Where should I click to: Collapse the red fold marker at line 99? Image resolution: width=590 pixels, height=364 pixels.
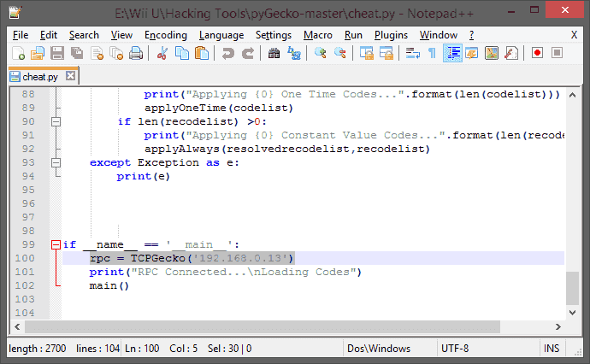click(56, 244)
